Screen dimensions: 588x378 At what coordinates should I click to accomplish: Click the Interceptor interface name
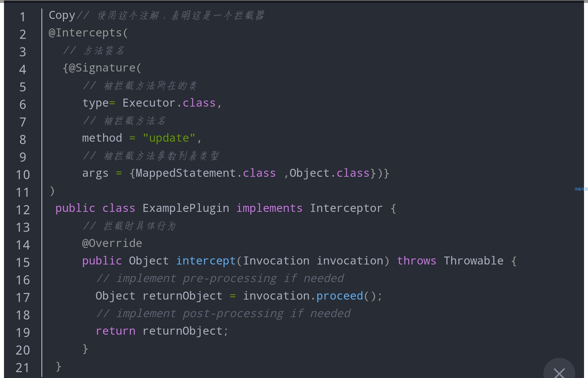[346, 208]
